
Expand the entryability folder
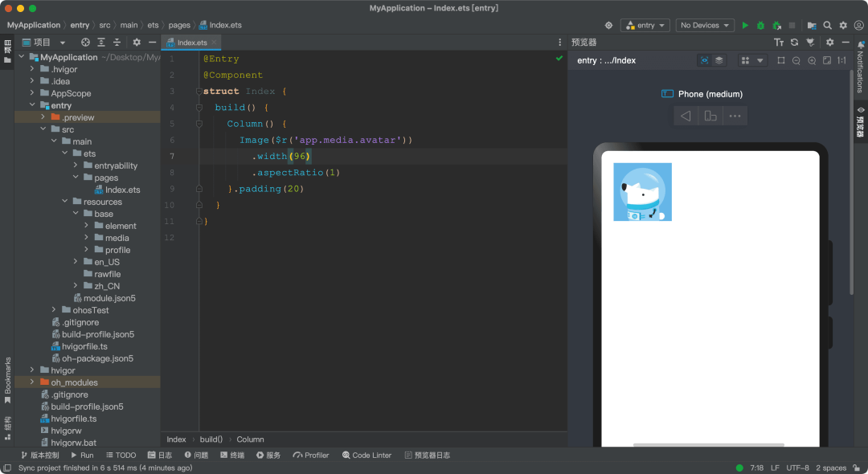76,165
